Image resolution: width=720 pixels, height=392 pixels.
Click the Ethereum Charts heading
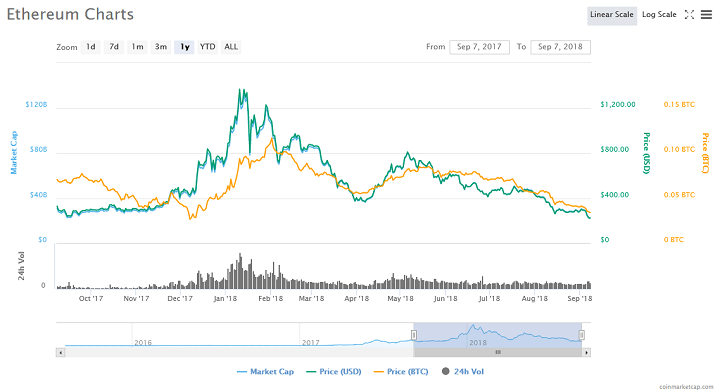(70, 14)
